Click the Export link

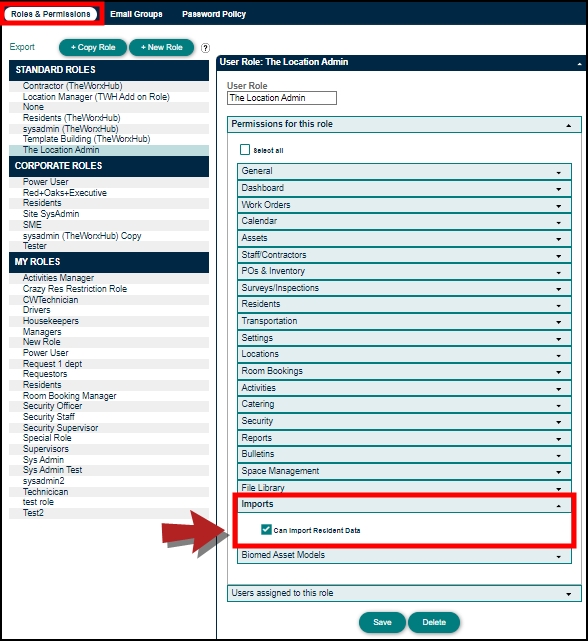22,47
